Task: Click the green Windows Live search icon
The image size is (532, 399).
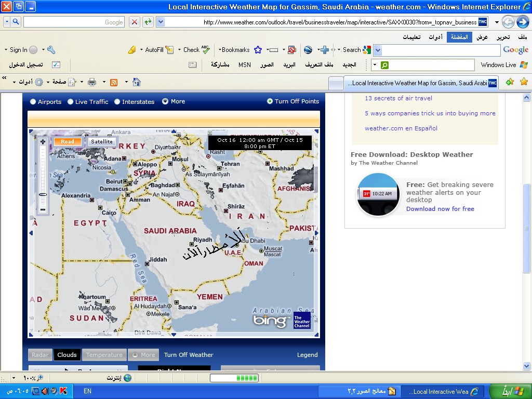Action: tap(384, 65)
